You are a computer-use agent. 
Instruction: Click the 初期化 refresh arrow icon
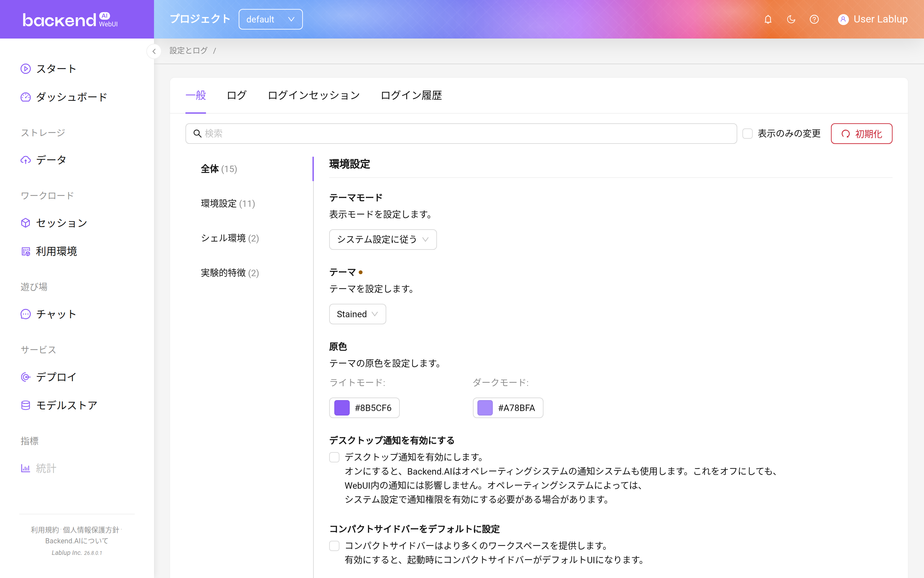[846, 134]
